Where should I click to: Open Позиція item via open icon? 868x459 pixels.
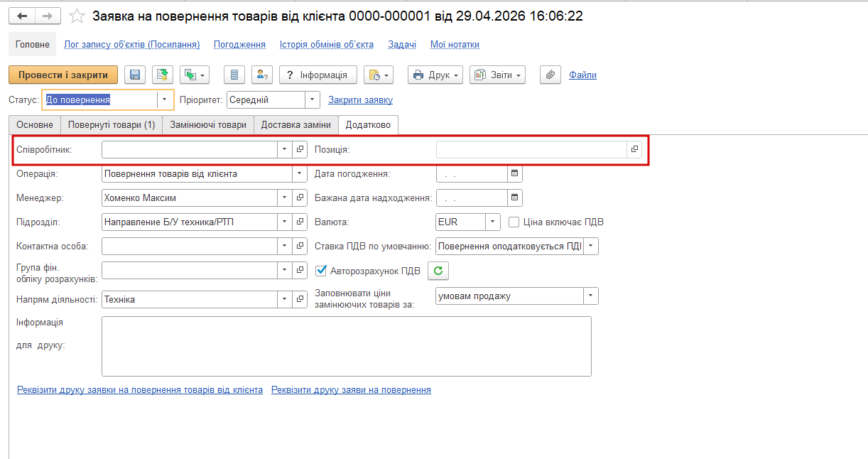[x=634, y=149]
